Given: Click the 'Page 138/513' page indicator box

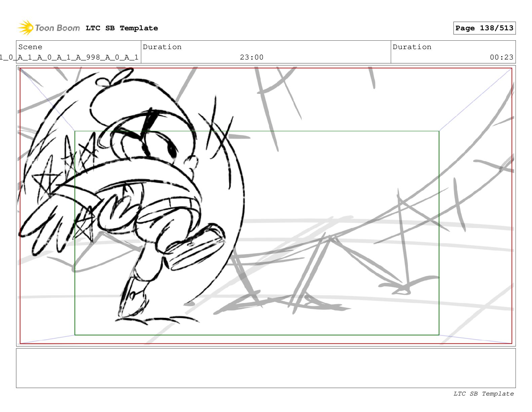Looking at the screenshot, I should pyautogui.click(x=484, y=28).
